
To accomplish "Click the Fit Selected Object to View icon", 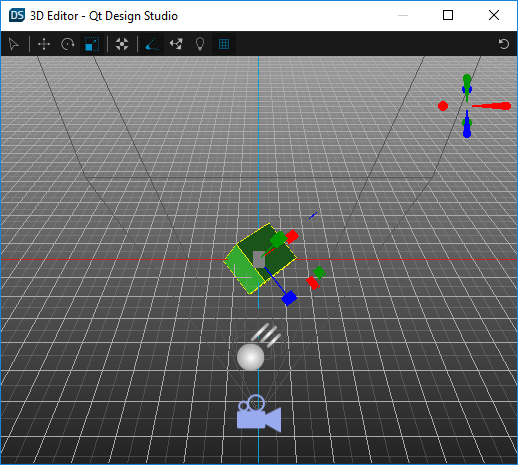I will (x=122, y=44).
